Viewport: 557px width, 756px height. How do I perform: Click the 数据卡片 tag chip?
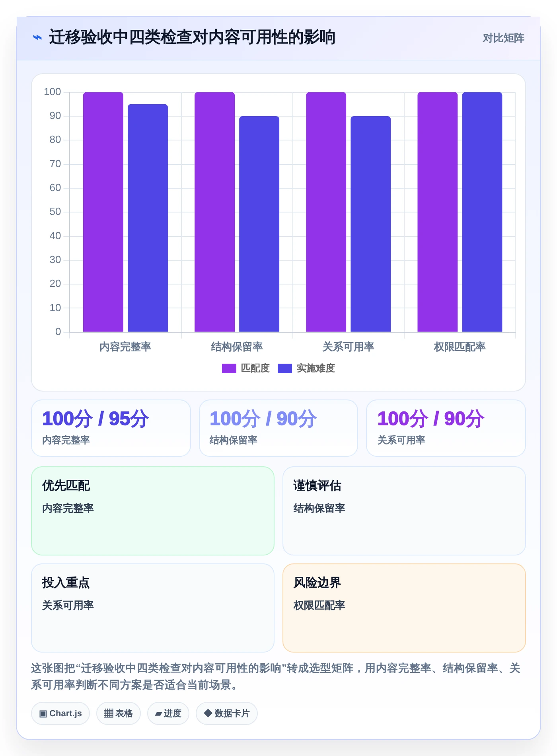click(227, 713)
